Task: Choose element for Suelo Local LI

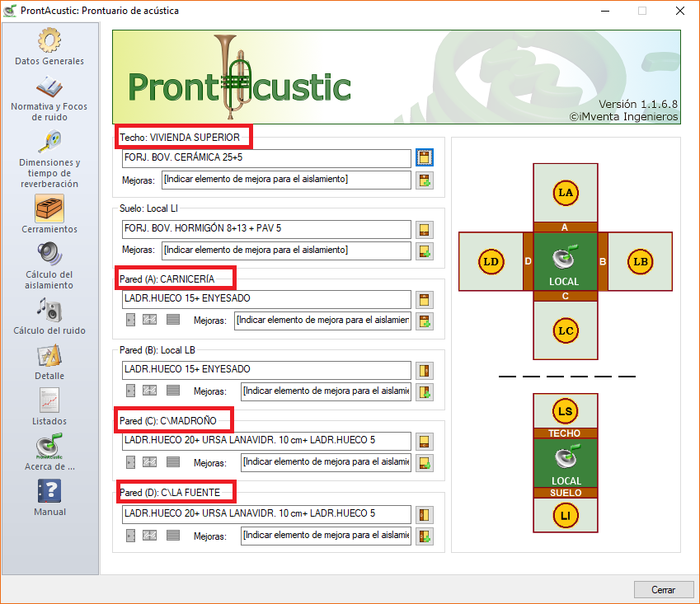Action: tap(424, 230)
